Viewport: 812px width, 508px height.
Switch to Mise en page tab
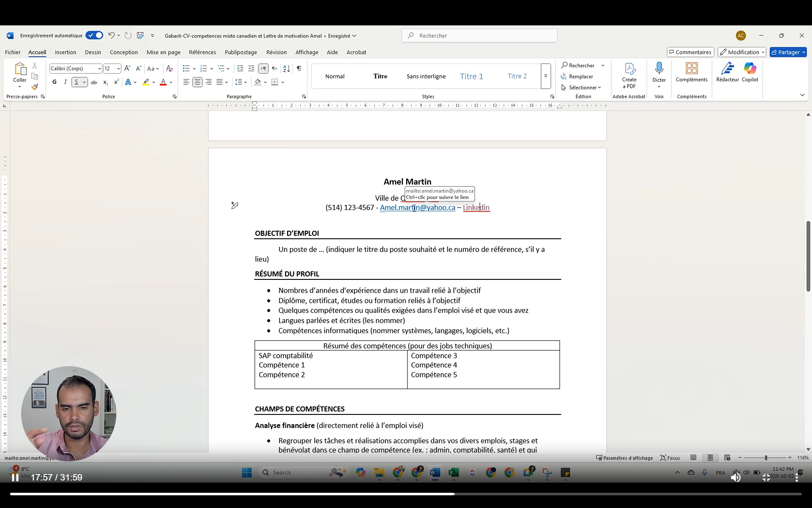163,52
